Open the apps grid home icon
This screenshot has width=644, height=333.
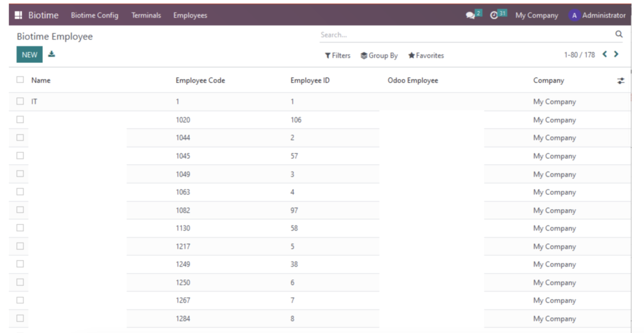coord(18,15)
